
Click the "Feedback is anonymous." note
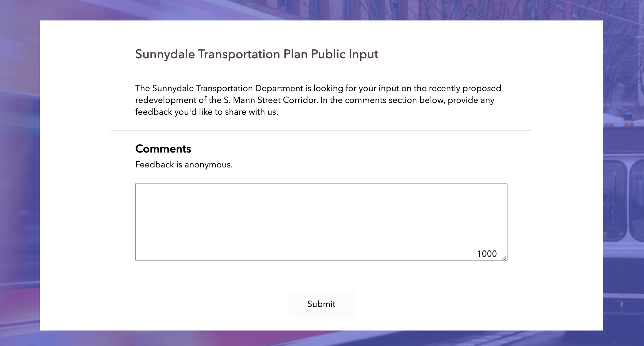point(184,165)
